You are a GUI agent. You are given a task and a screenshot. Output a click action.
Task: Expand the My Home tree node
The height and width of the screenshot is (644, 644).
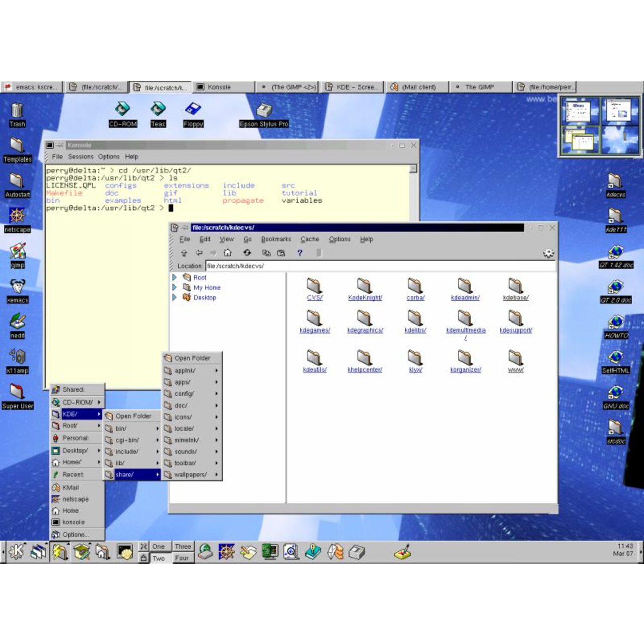(x=175, y=287)
